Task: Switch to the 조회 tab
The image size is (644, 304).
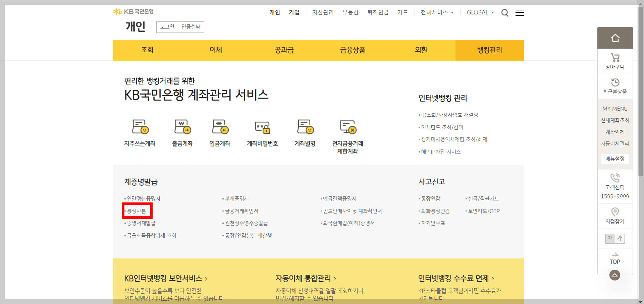Action: point(147,50)
